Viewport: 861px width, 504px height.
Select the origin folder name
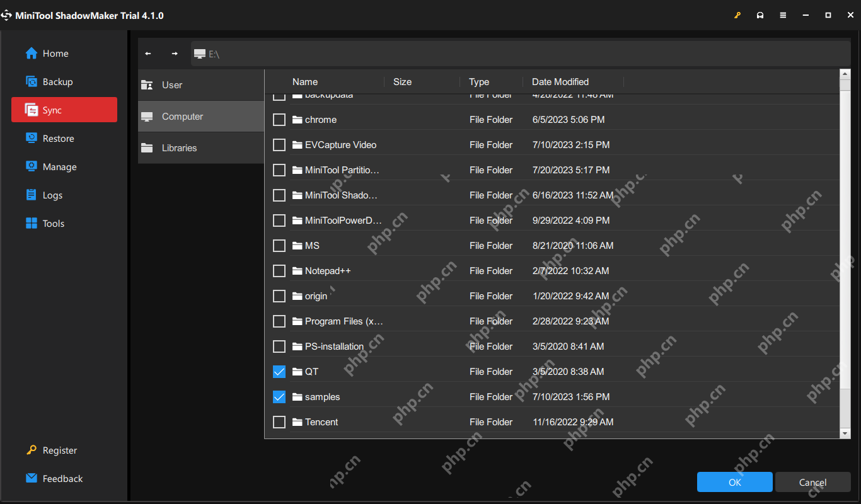(x=316, y=296)
